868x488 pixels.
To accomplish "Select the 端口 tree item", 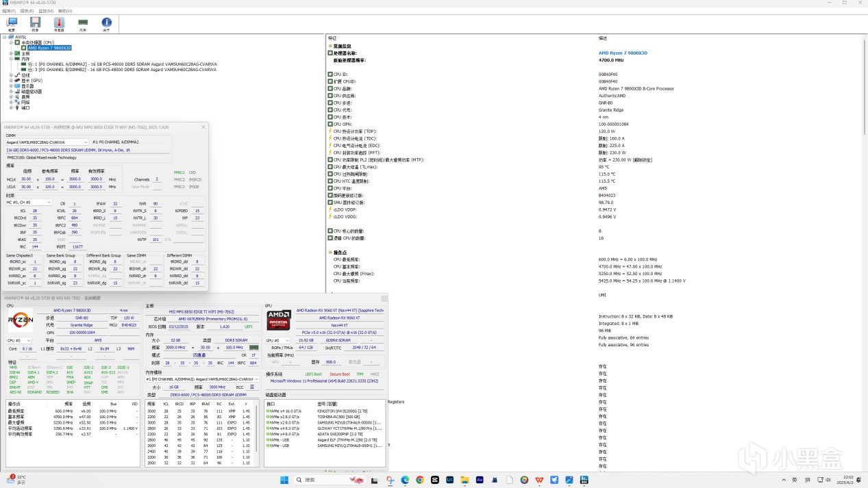I will click(x=25, y=108).
